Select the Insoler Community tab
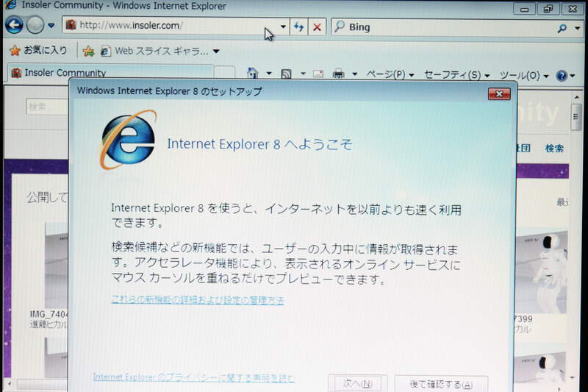 tap(111, 72)
